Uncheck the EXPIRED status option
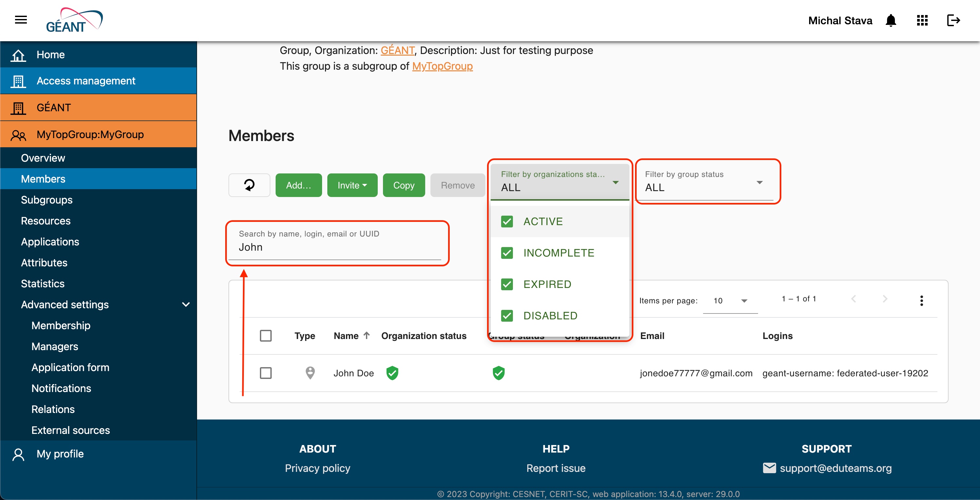This screenshot has height=500, width=980. coord(507,284)
